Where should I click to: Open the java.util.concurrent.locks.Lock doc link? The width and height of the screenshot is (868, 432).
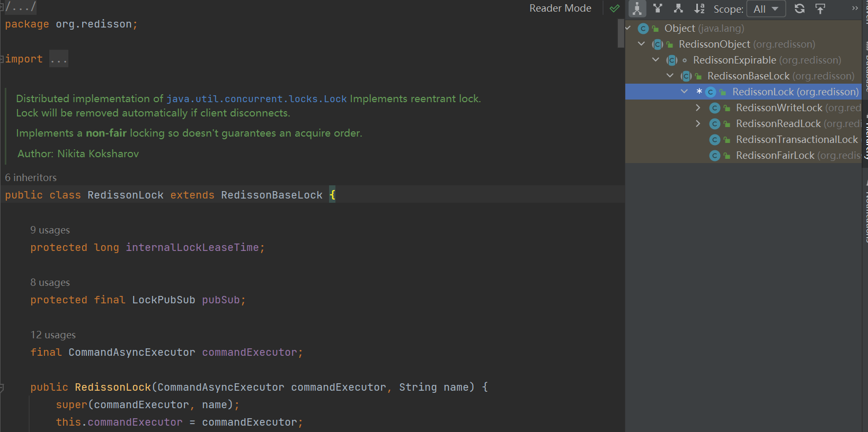256,98
